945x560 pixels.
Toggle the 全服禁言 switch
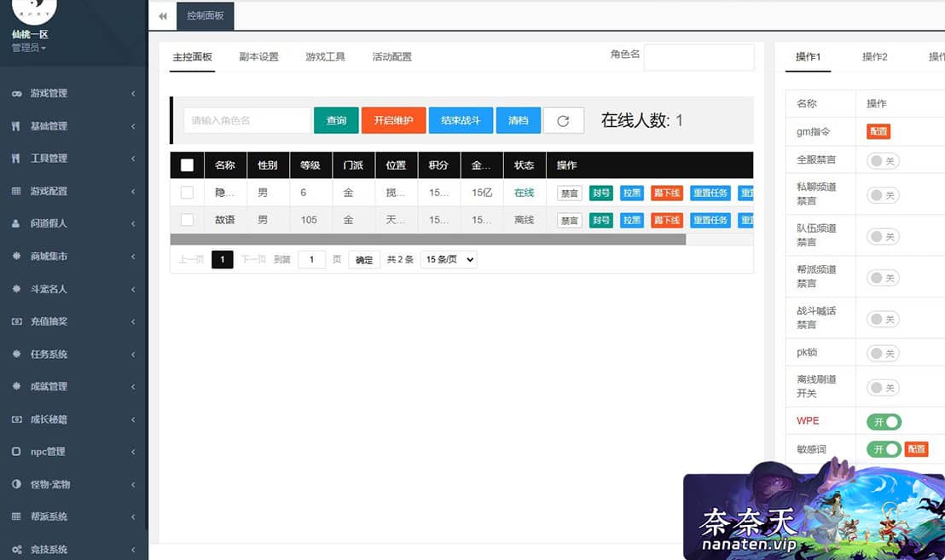click(883, 161)
